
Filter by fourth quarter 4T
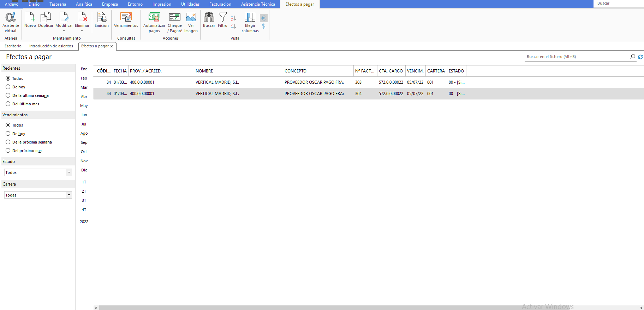pyautogui.click(x=84, y=210)
